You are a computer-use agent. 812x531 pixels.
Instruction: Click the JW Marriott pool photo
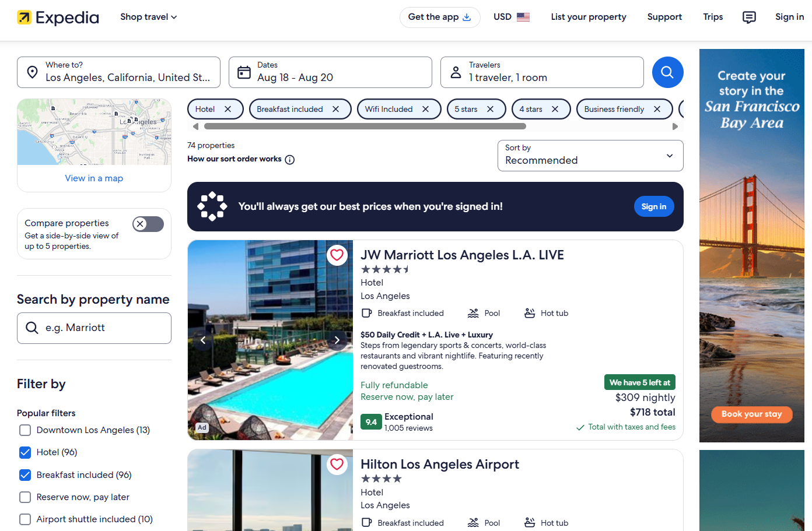click(x=270, y=340)
